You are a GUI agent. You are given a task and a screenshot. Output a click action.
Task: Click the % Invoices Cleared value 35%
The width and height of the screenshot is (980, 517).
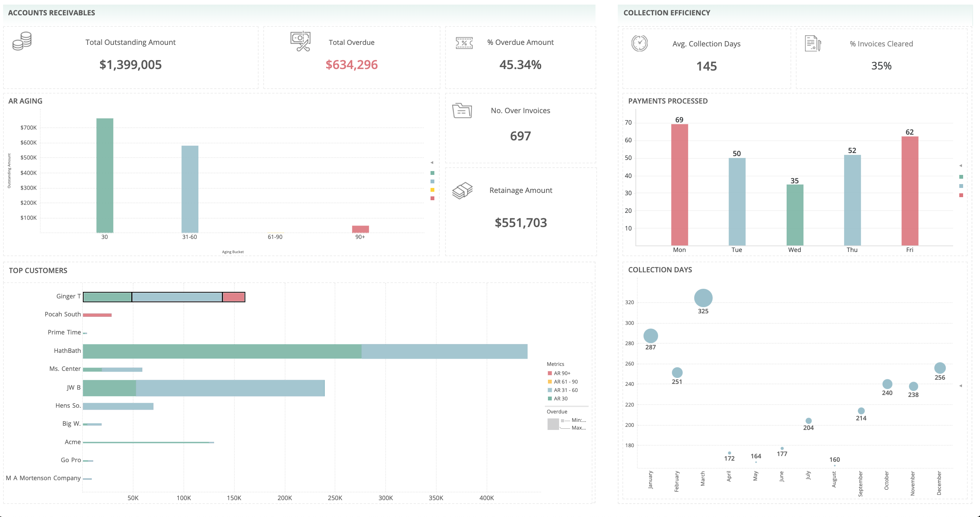881,66
